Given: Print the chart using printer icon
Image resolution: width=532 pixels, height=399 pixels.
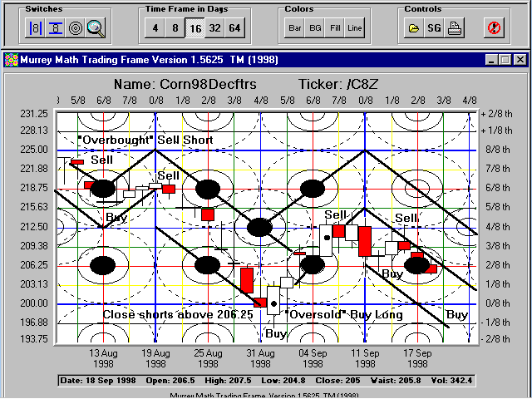Looking at the screenshot, I should [x=454, y=27].
